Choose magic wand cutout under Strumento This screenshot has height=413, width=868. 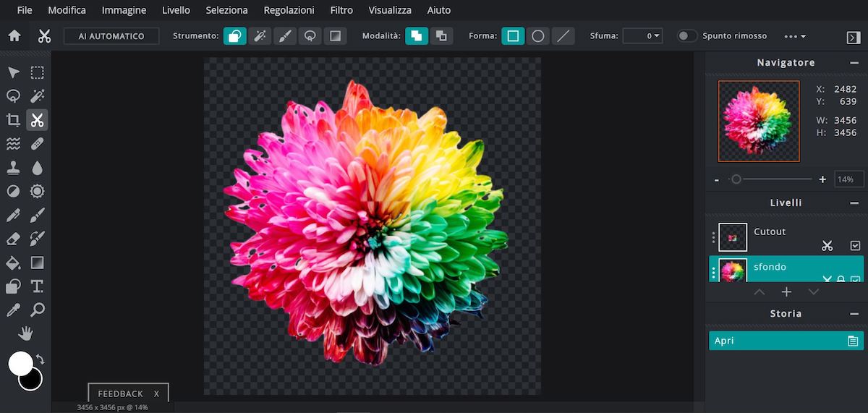pos(260,36)
